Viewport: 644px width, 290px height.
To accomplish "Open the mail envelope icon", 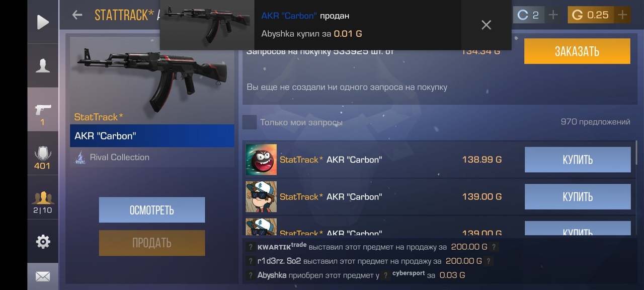I will point(43,276).
